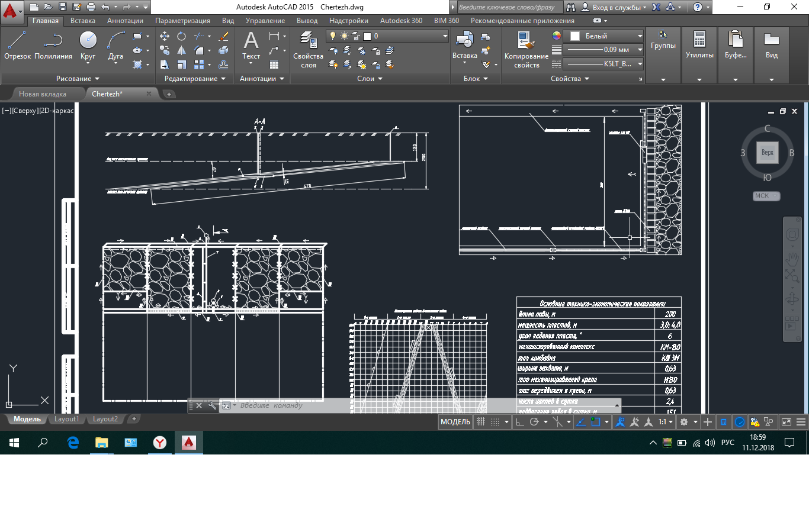Click the workspace switching gear icon
This screenshot has width=809, height=532.
[x=684, y=422]
